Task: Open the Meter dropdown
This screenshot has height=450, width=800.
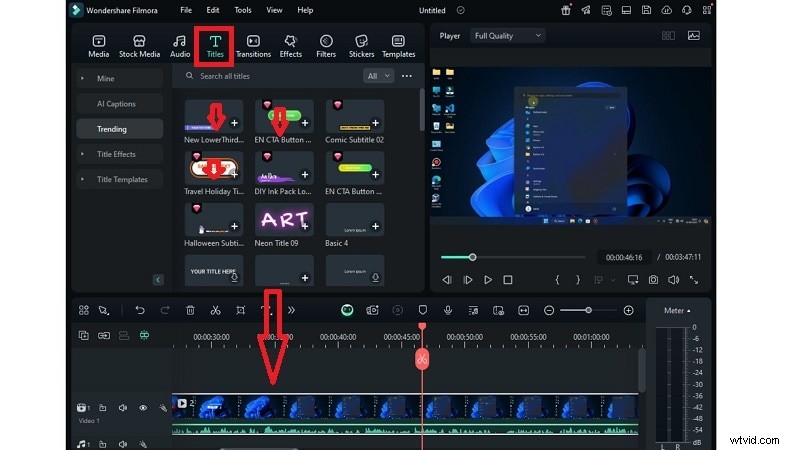Action: tap(677, 310)
